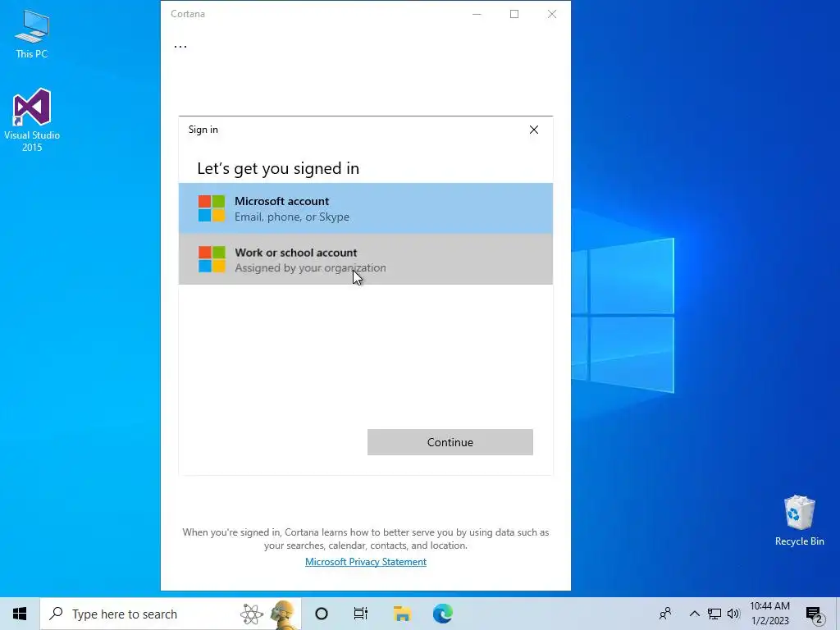Screen dimensions: 840x630
Task: Open the Action Center notifications icon
Action: [815, 614]
